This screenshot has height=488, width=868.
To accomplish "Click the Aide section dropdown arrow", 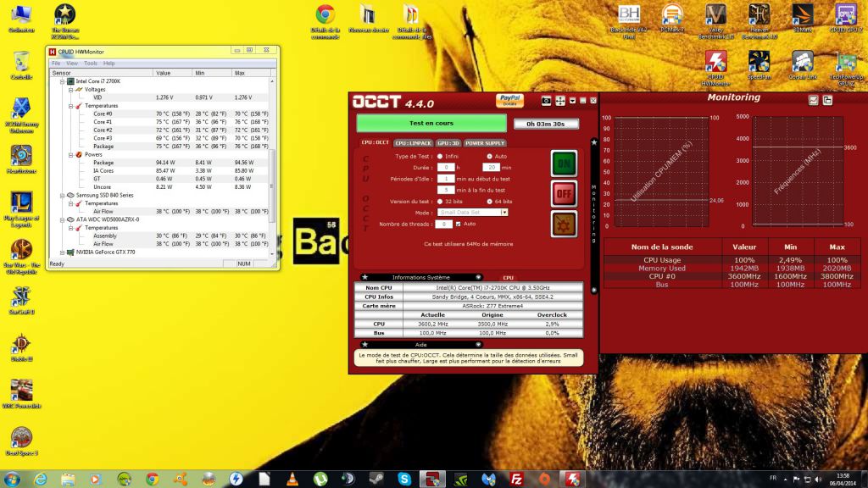I will click(478, 344).
